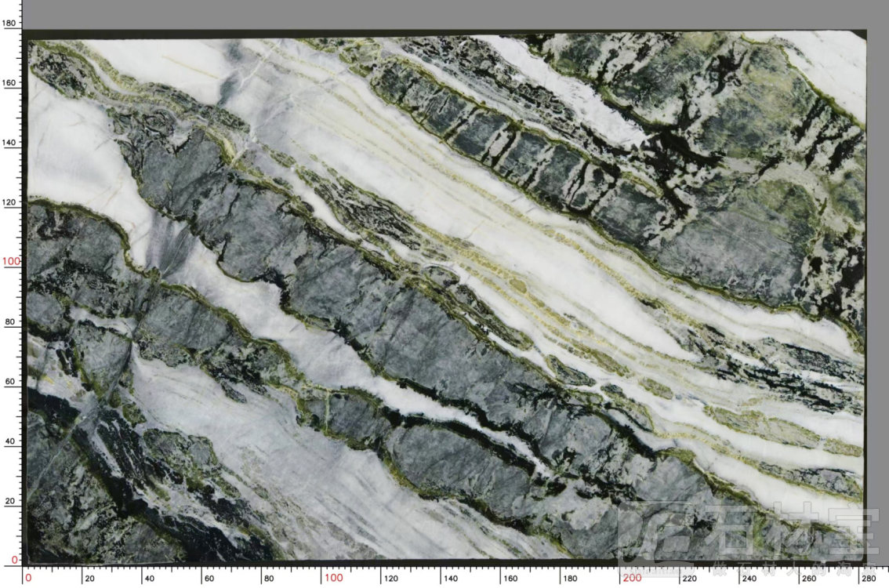Click the marble slab image center
The width and height of the screenshot is (889, 588).
tap(447, 298)
